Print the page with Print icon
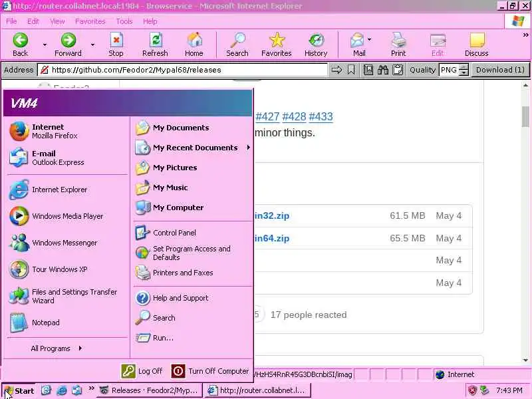Viewport: 532px width, 399px height. [398, 45]
